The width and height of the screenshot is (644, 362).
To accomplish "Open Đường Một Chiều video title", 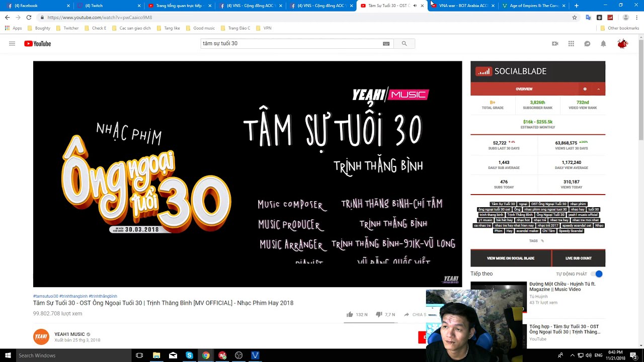I will pyautogui.click(x=562, y=287).
